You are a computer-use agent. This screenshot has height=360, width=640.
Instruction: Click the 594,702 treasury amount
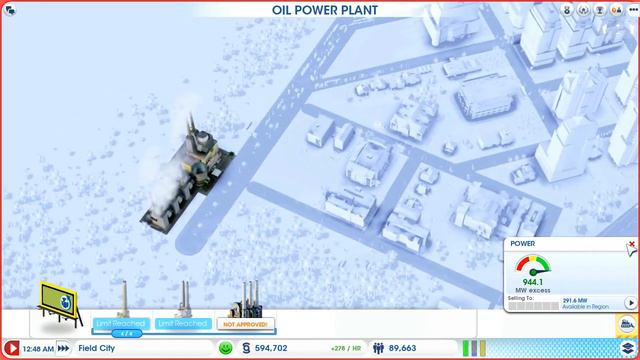pyautogui.click(x=271, y=348)
